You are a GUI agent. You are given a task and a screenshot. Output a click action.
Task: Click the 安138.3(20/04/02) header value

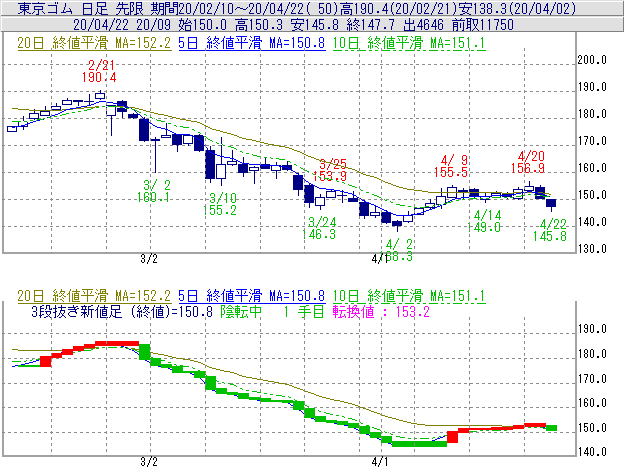click(518, 8)
